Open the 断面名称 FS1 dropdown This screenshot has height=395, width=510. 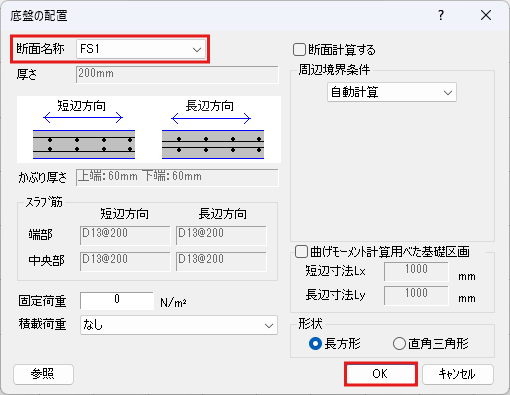tap(141, 49)
